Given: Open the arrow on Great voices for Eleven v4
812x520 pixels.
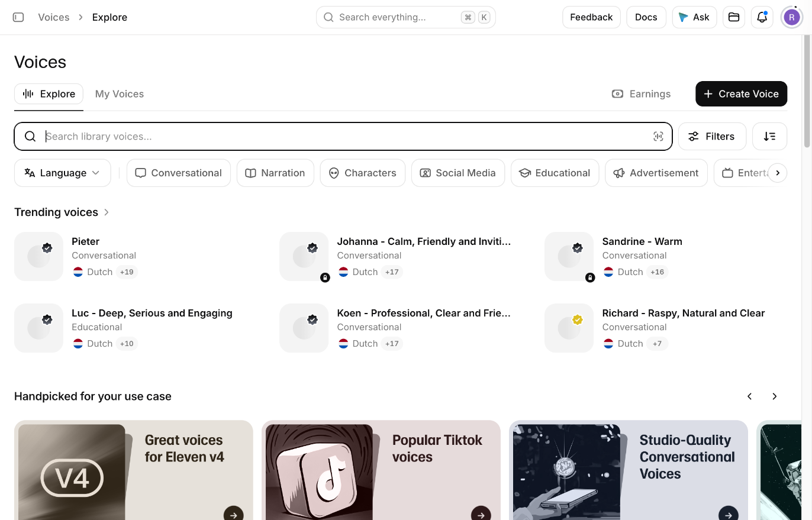Looking at the screenshot, I should click(x=234, y=515).
